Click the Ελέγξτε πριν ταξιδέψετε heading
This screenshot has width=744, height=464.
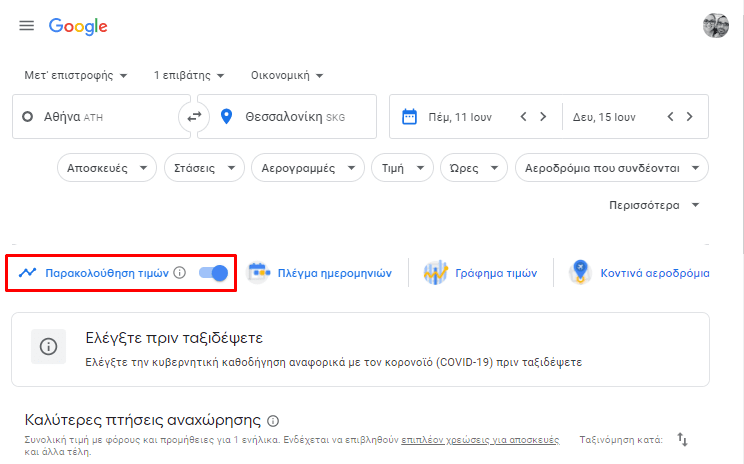tap(174, 338)
